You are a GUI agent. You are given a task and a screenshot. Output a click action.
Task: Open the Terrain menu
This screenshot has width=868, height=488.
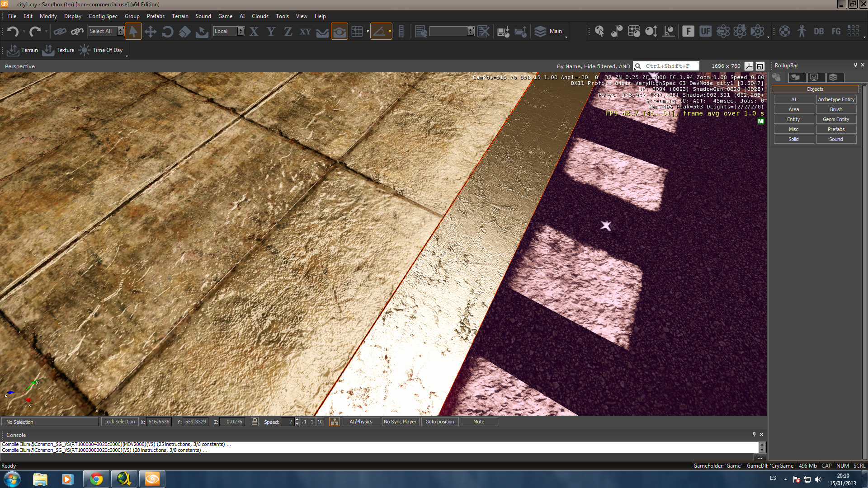pos(180,16)
